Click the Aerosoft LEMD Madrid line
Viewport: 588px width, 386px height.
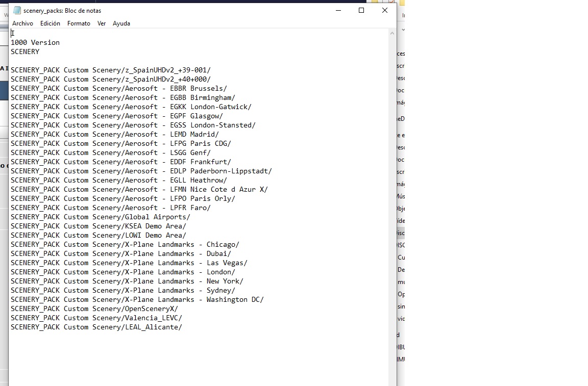click(x=115, y=135)
